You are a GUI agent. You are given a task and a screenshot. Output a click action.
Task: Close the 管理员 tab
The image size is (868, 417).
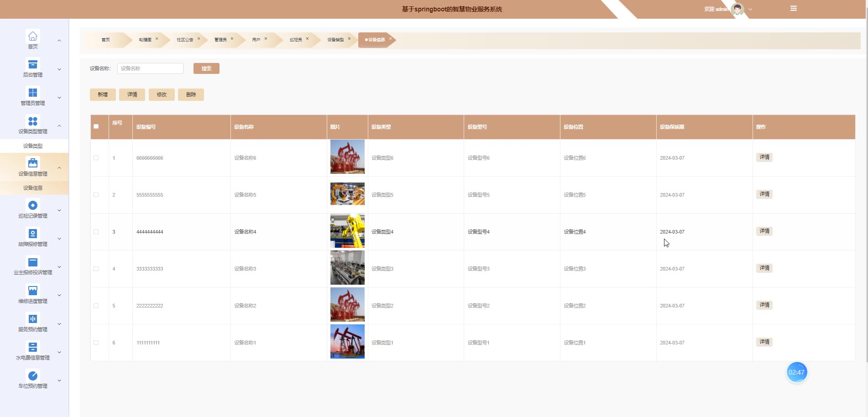(232, 39)
